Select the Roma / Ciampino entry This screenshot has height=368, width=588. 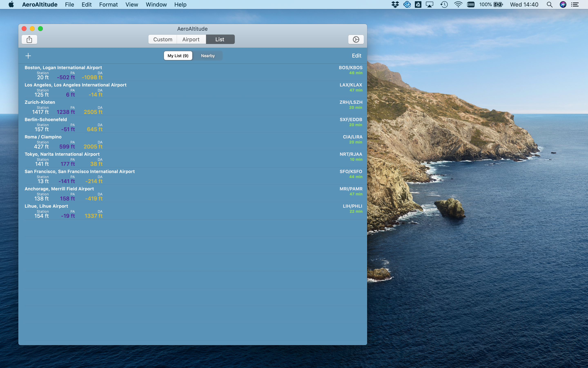pyautogui.click(x=193, y=141)
